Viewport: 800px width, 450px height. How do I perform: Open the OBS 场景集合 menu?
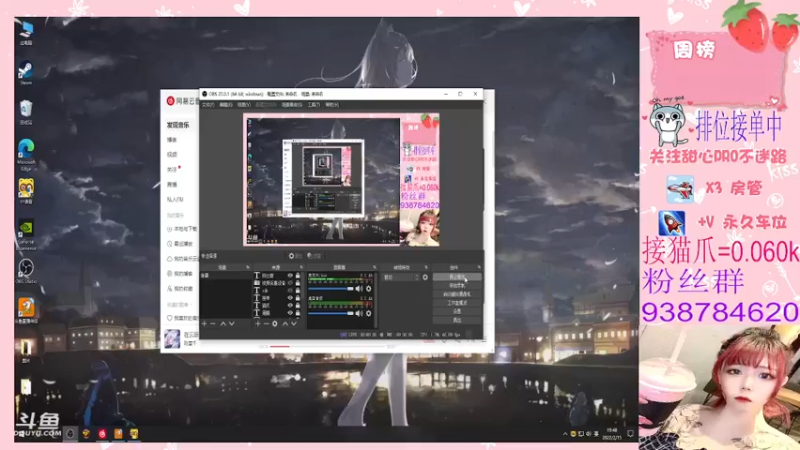[x=292, y=105]
